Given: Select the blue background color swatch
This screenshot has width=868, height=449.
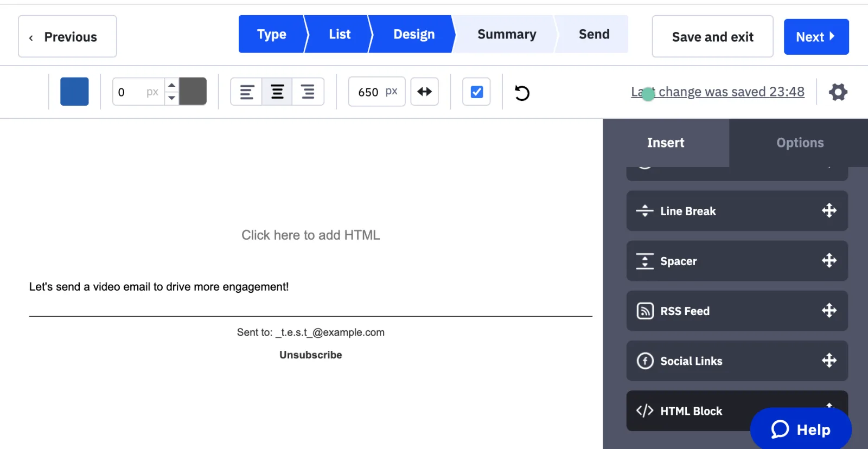Looking at the screenshot, I should [74, 92].
